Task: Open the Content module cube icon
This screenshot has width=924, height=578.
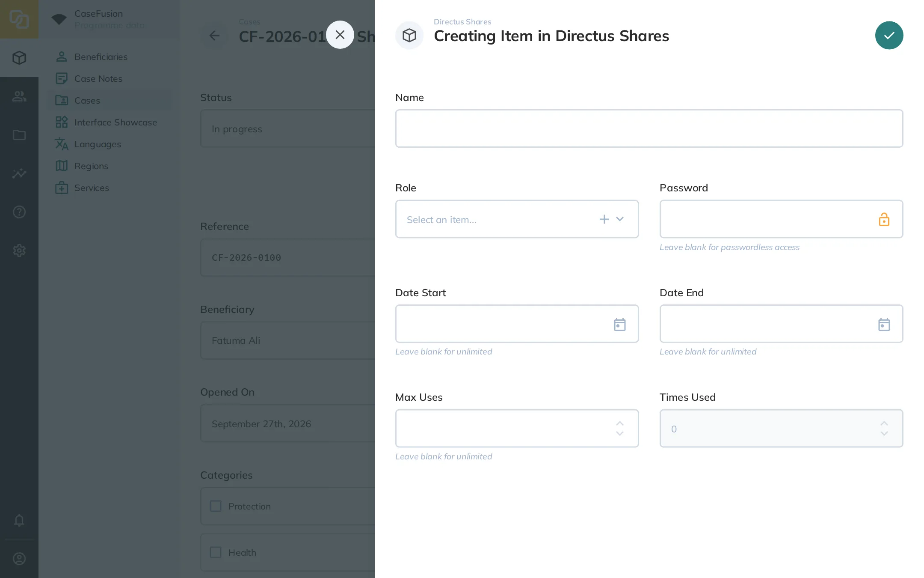Action: (19, 58)
